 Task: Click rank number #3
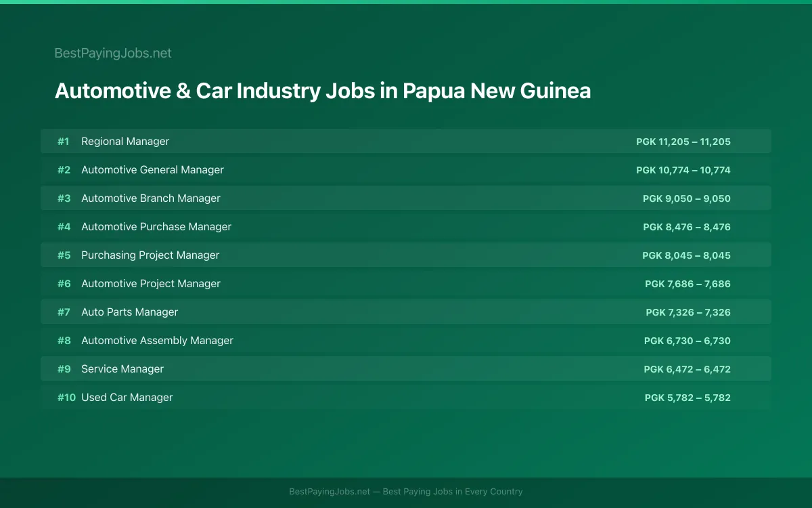click(64, 198)
